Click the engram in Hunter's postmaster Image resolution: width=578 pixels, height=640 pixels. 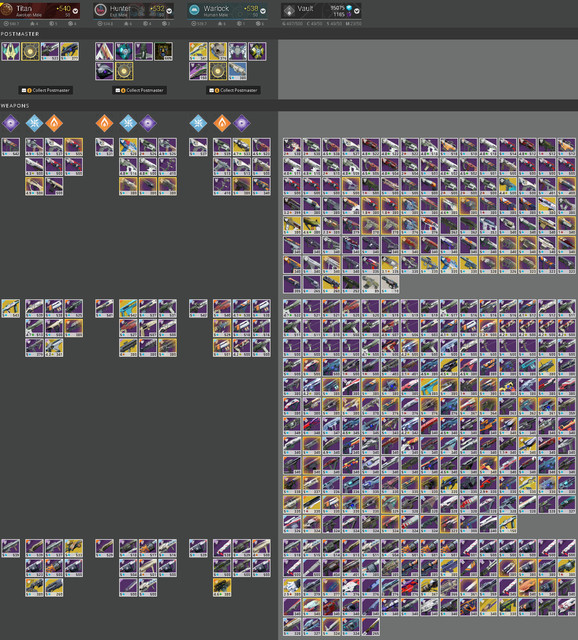pos(124,71)
